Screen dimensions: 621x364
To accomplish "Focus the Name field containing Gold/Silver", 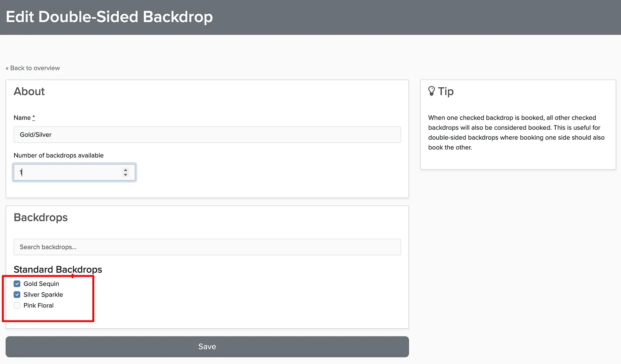I will (207, 135).
